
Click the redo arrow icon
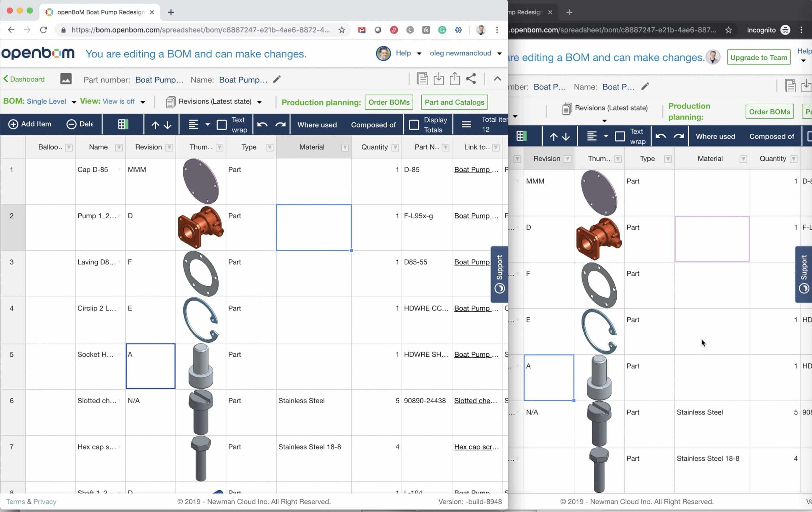[x=281, y=125]
